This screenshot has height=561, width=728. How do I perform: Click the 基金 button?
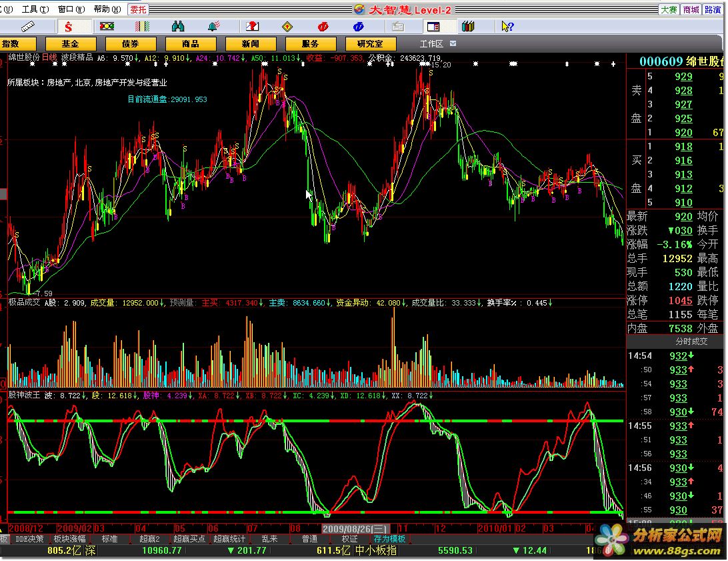(69, 43)
